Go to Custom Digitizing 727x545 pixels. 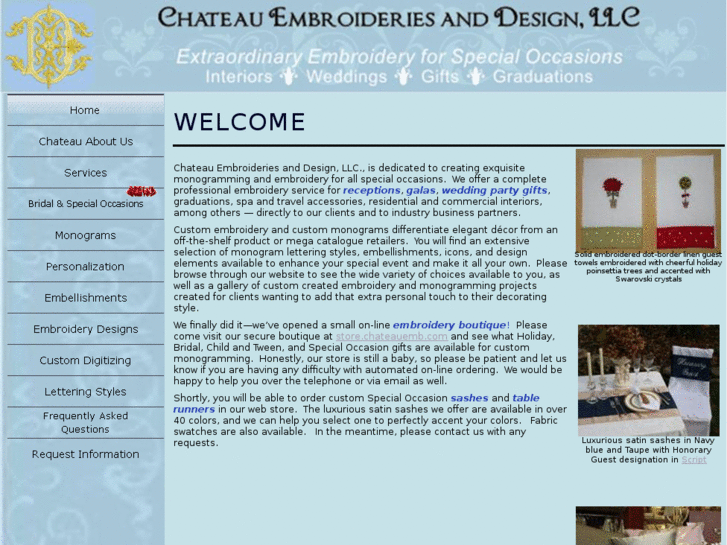pos(85,360)
